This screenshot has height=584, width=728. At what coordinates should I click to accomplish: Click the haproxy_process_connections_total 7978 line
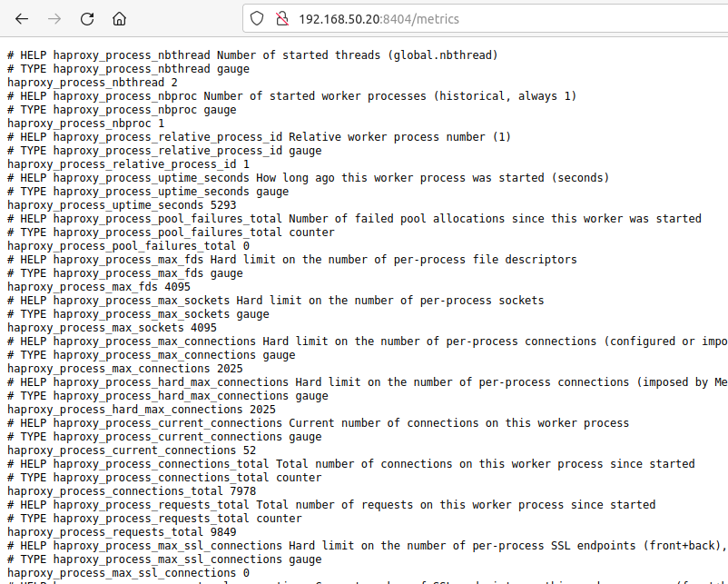coord(132,491)
